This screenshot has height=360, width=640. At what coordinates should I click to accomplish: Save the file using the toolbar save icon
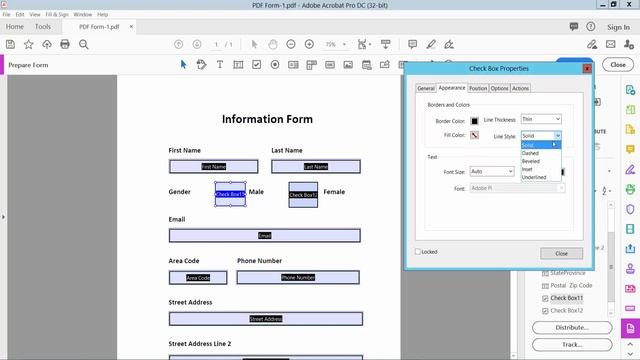click(x=10, y=44)
